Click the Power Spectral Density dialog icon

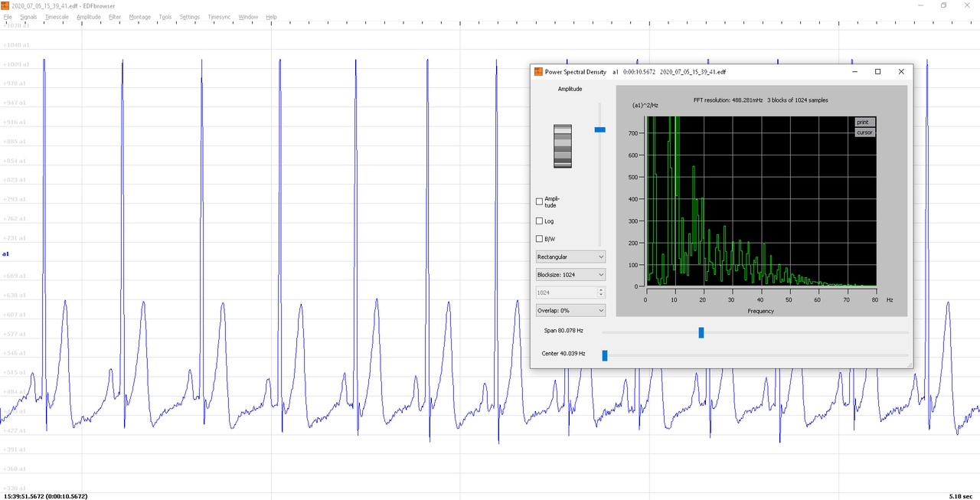538,72
